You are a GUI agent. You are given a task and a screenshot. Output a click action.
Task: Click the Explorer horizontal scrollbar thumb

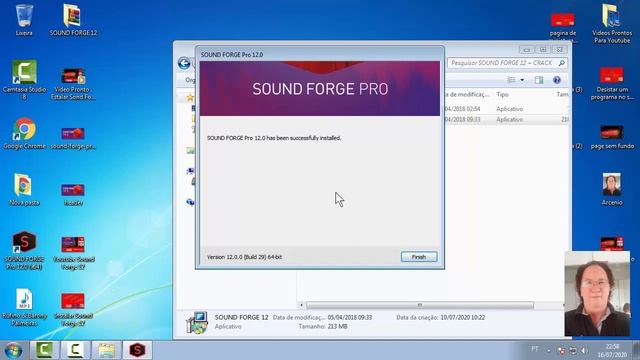420,305
